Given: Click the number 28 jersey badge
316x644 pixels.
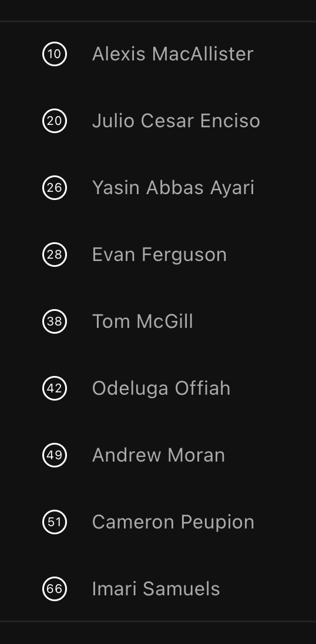Looking at the screenshot, I should 55,255.
